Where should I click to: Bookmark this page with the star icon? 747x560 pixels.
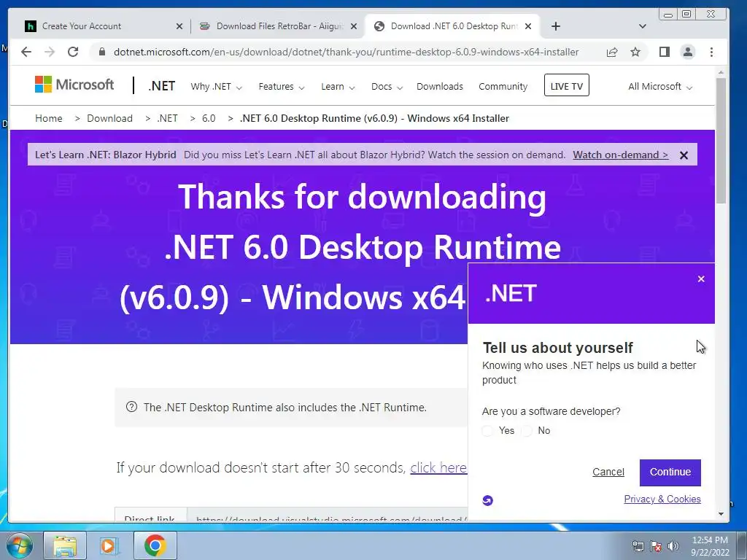point(635,52)
